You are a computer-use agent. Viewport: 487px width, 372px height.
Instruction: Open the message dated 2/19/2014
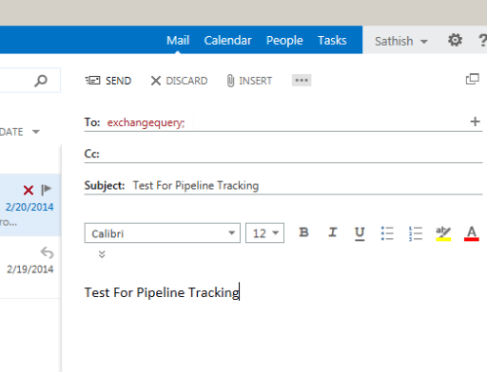point(30,267)
